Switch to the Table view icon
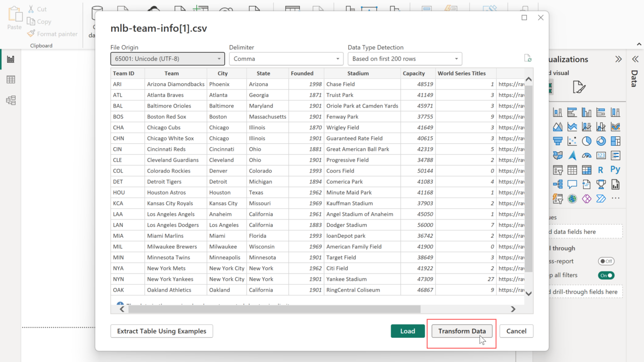Image resolution: width=644 pixels, height=362 pixels. point(11,79)
